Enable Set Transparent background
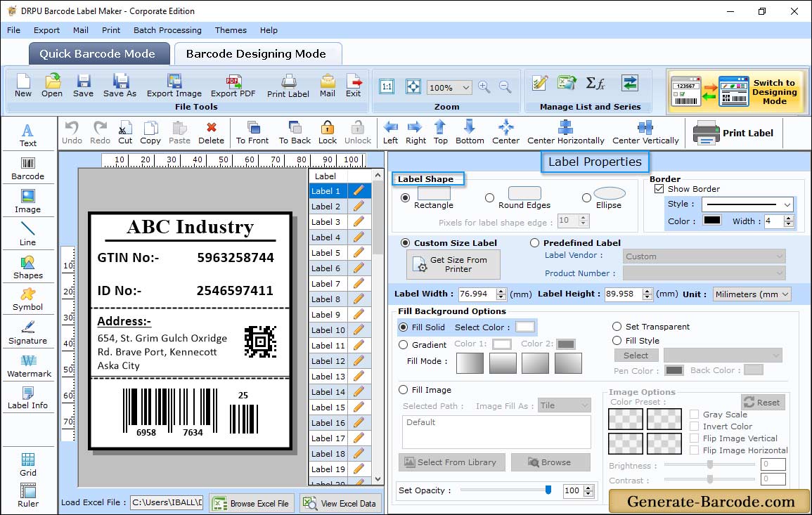This screenshot has width=812, height=515. [x=617, y=327]
